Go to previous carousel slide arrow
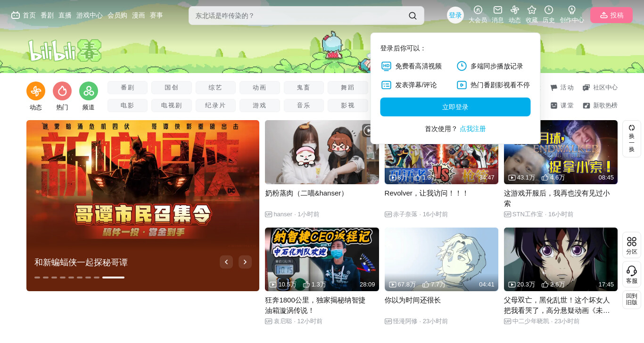 (x=226, y=262)
